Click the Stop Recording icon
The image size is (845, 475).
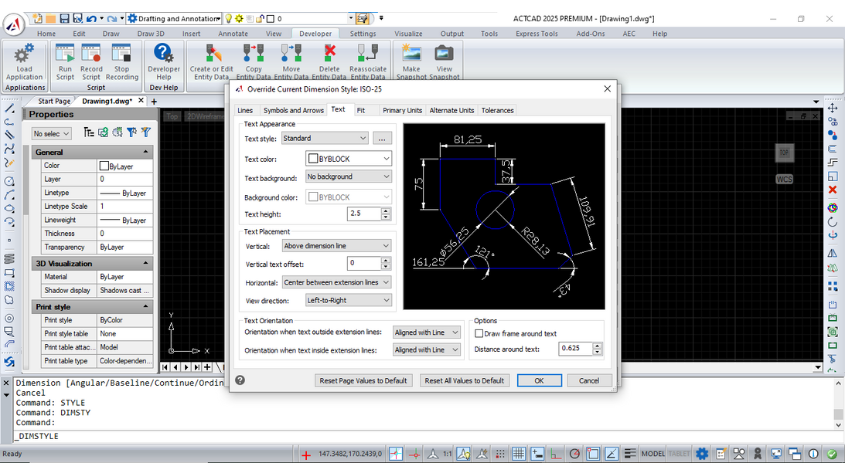click(121, 54)
